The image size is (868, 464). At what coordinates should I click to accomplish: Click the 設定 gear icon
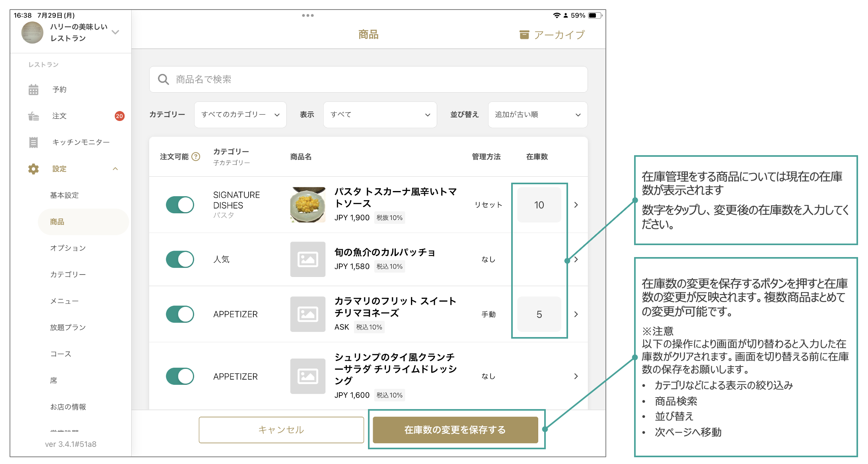[34, 169]
